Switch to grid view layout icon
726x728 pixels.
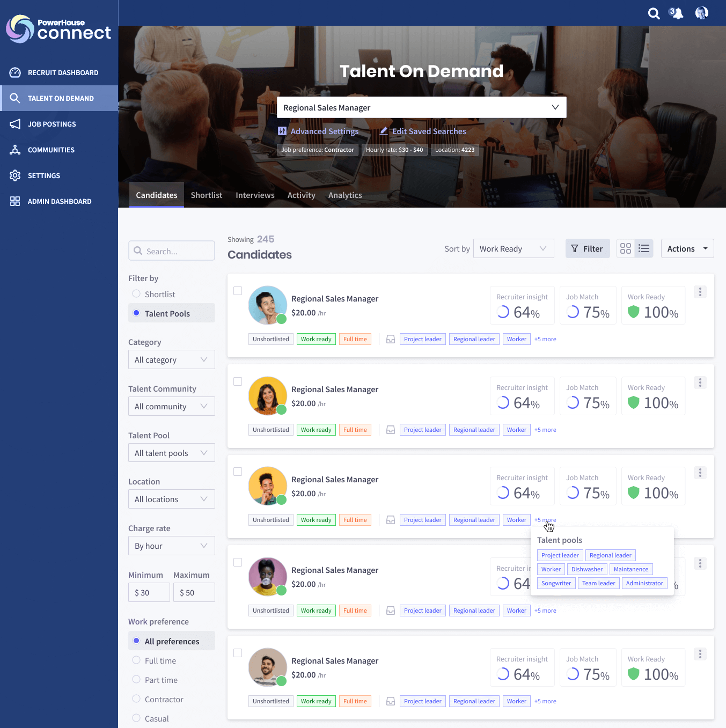[626, 248]
